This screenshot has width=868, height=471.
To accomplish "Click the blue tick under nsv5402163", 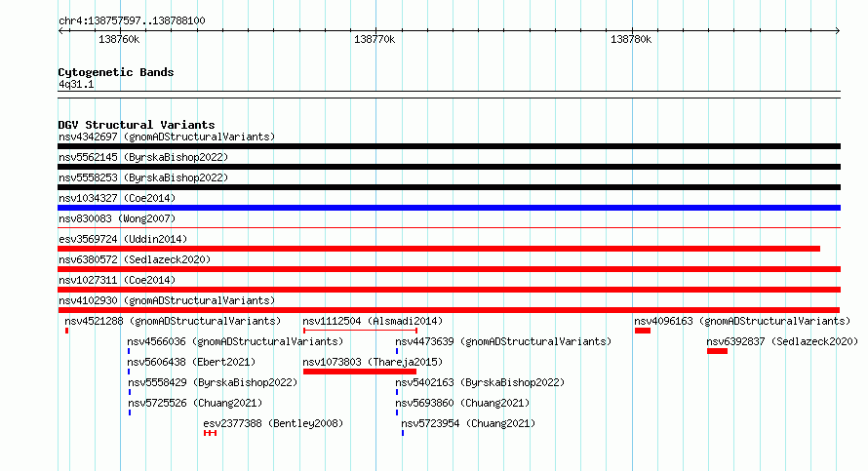I will (397, 392).
